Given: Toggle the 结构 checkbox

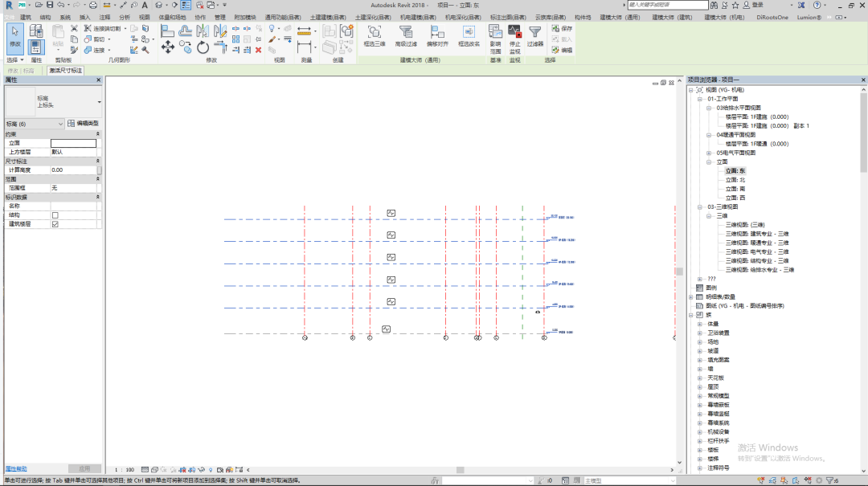Looking at the screenshot, I should coord(55,215).
